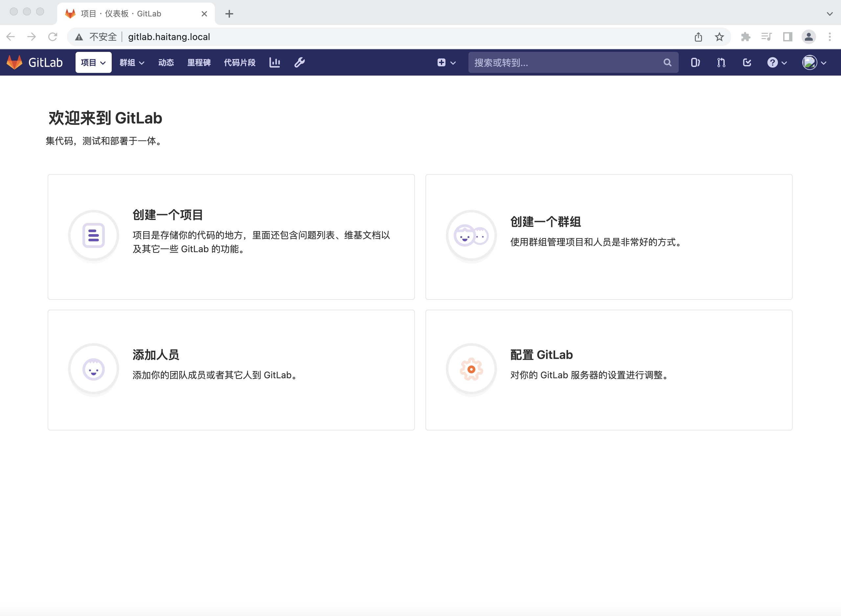Expand the 项目 dropdown menu
The image size is (841, 616).
point(93,62)
